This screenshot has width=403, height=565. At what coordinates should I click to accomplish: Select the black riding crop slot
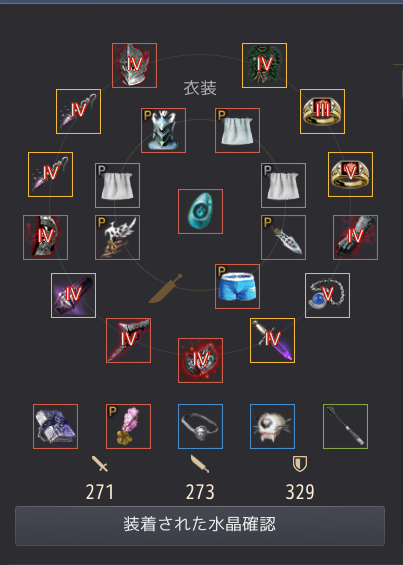coord(345,426)
